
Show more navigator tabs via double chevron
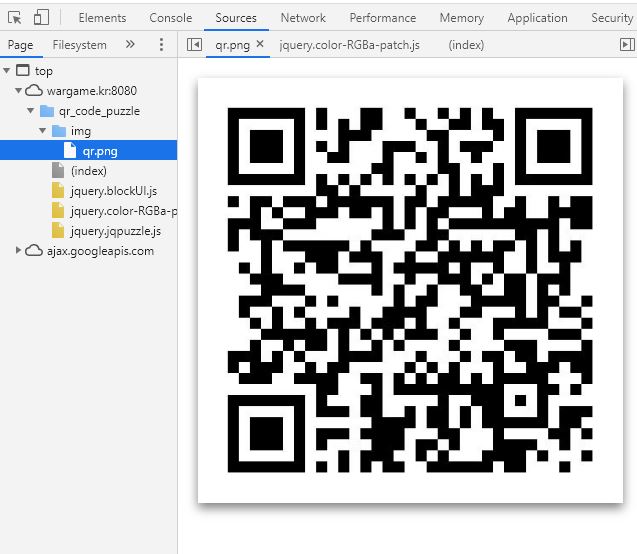tap(130, 44)
